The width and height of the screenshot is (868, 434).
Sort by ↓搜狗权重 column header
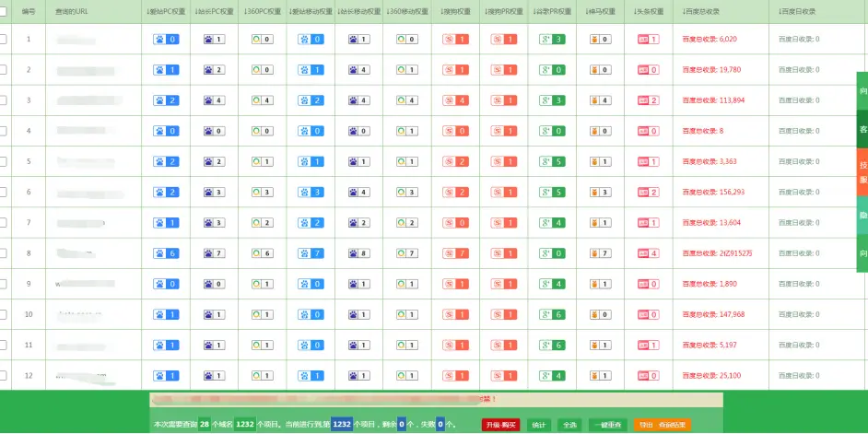point(455,11)
